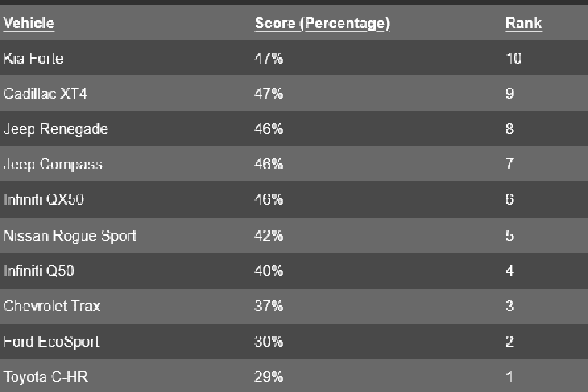Click the Rank column header
This screenshot has width=588, height=392.
pyautogui.click(x=523, y=24)
